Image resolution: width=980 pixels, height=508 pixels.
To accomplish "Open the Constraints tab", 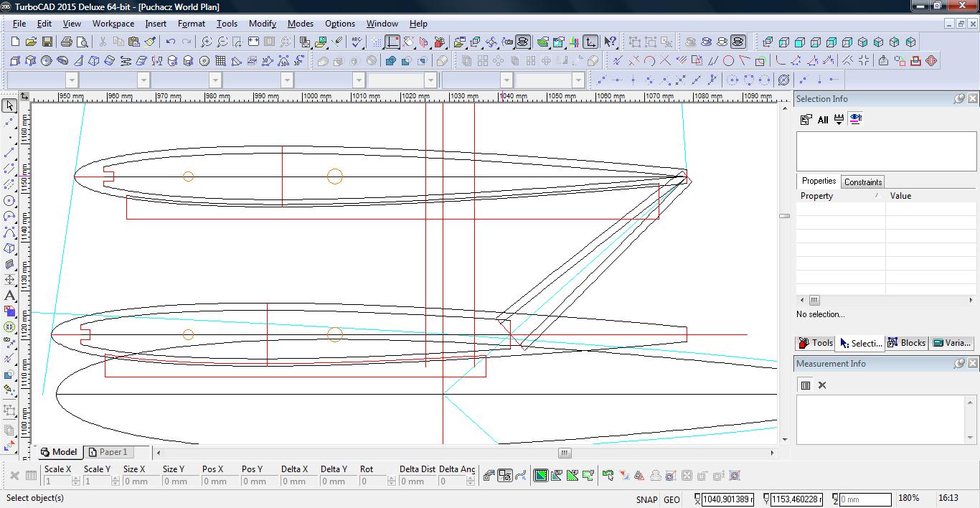I will 862,182.
